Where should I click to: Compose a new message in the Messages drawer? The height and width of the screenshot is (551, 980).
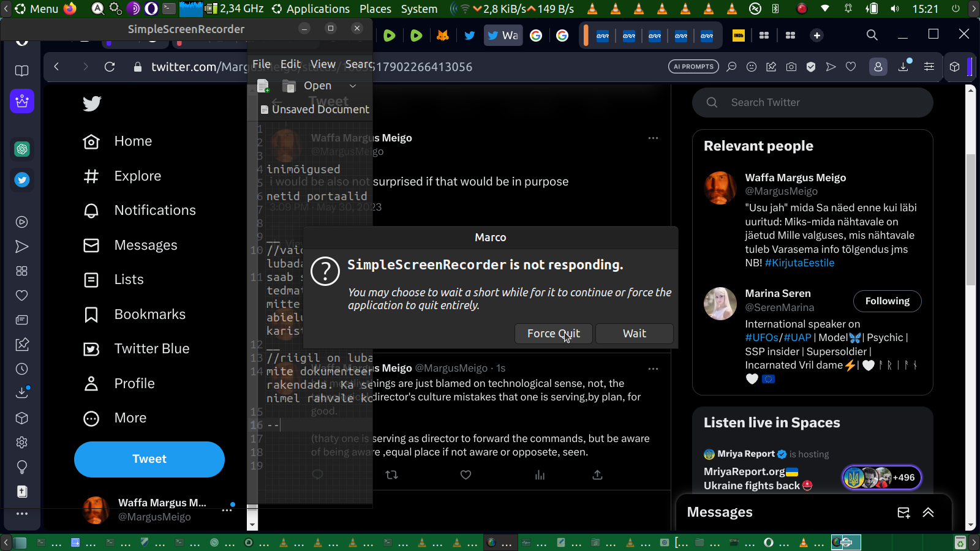[903, 512]
